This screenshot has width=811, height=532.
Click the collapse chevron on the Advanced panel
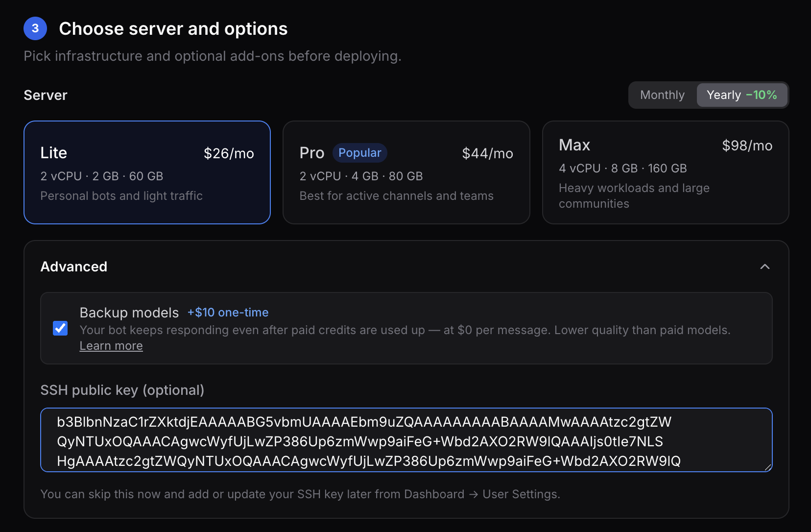tap(765, 267)
